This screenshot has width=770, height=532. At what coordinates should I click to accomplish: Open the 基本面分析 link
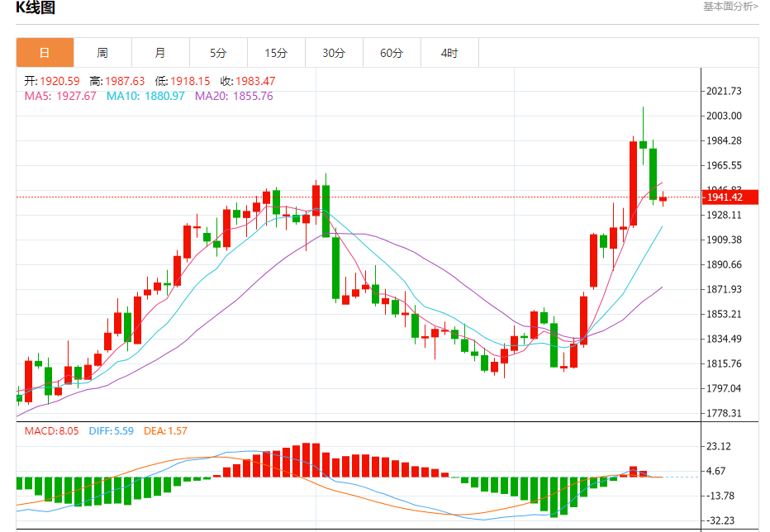(730, 7)
